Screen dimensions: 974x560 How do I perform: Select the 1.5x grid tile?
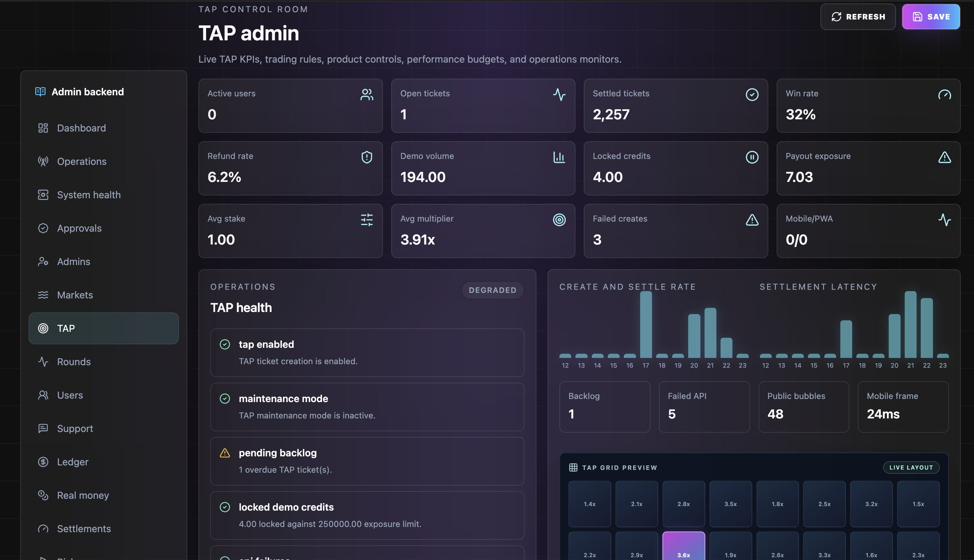point(918,504)
